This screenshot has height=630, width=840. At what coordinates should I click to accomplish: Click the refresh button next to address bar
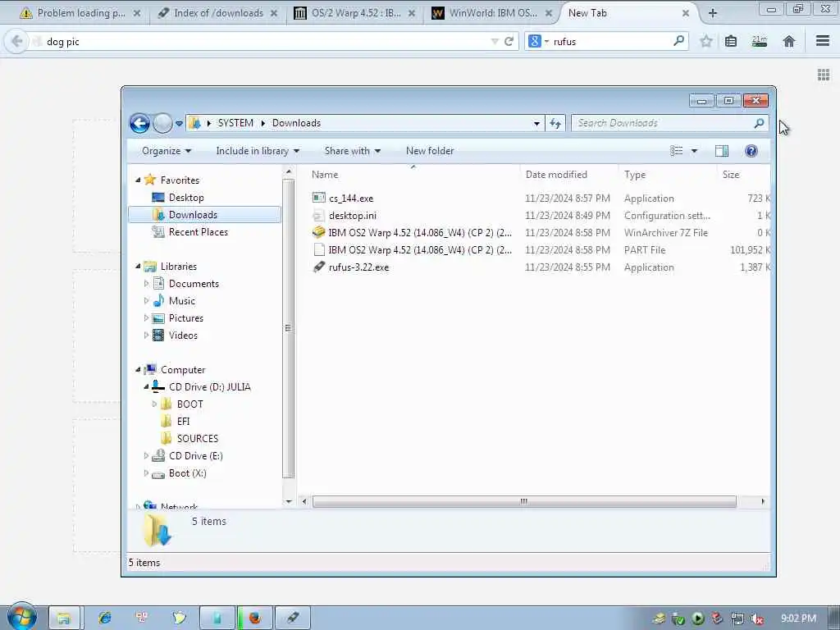[x=555, y=124]
